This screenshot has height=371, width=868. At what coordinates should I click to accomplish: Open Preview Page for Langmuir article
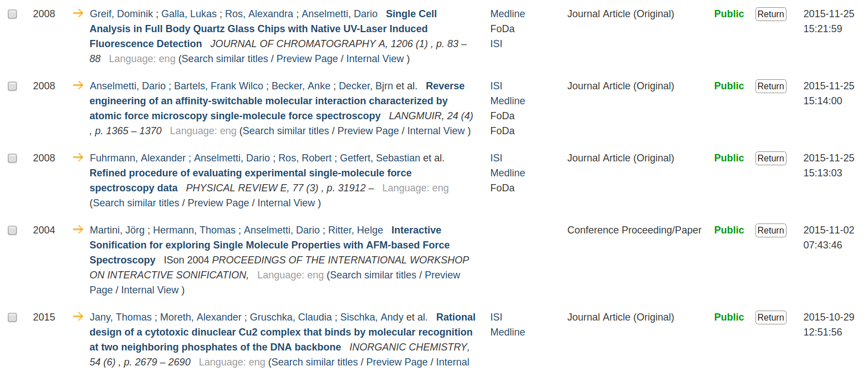pos(368,131)
